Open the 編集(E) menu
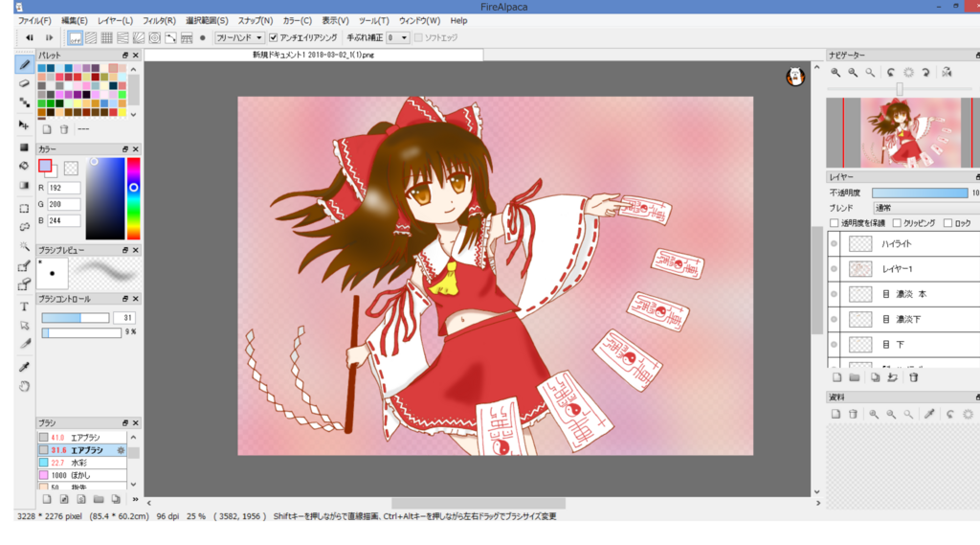980x545 pixels. (75, 21)
